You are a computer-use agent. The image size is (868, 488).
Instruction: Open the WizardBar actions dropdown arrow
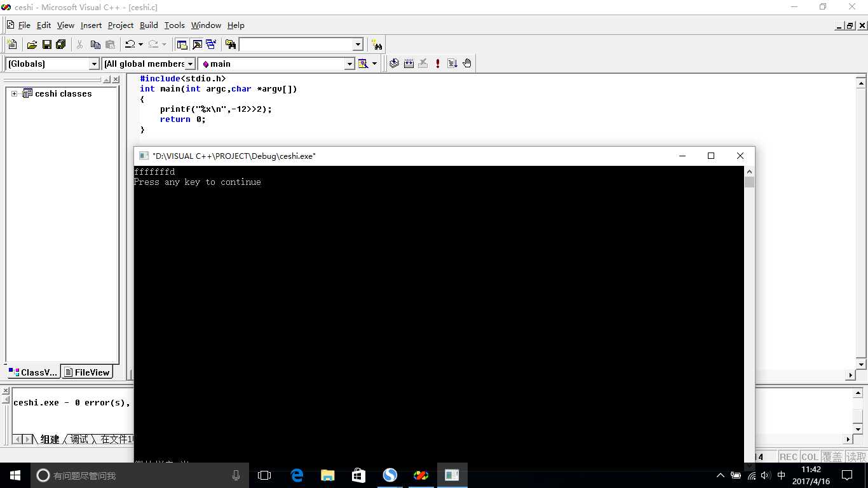(374, 64)
